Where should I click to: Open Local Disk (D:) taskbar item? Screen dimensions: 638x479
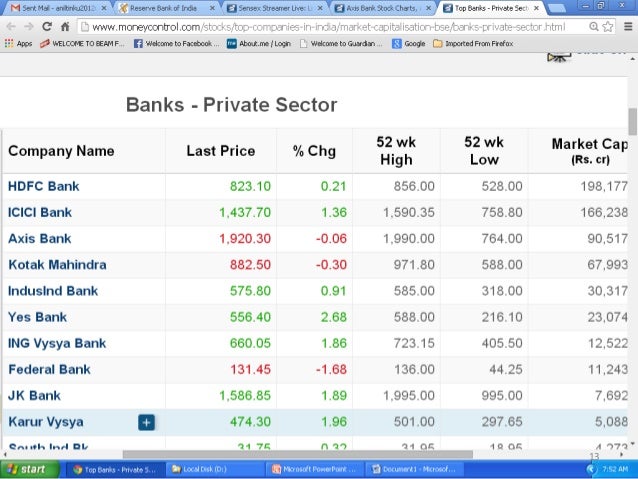point(216,470)
